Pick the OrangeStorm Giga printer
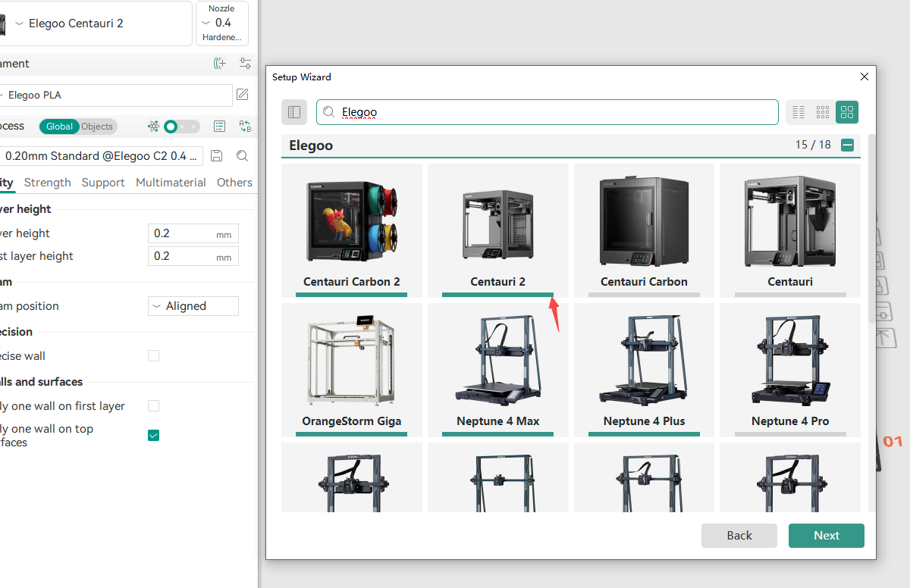 [x=352, y=370]
